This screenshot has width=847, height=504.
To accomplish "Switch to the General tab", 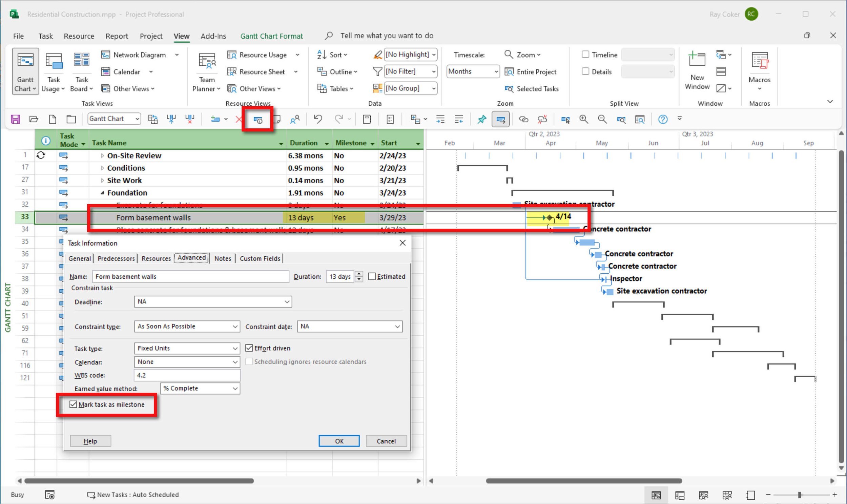I will click(80, 258).
